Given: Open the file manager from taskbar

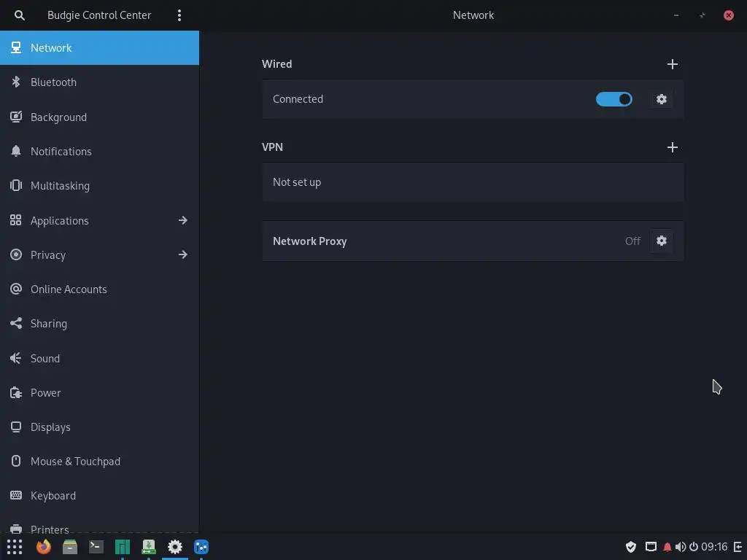Looking at the screenshot, I should click(70, 547).
